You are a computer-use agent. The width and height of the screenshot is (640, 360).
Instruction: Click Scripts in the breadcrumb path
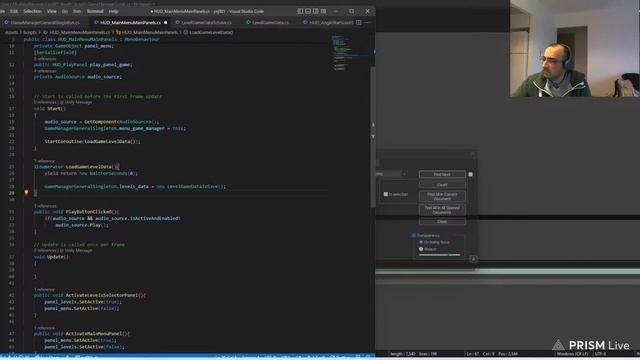pos(29,32)
